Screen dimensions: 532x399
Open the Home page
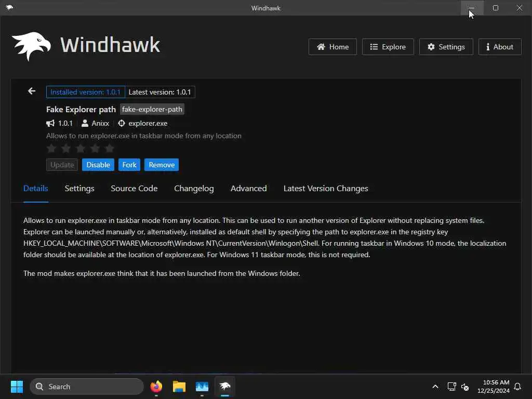tap(332, 47)
